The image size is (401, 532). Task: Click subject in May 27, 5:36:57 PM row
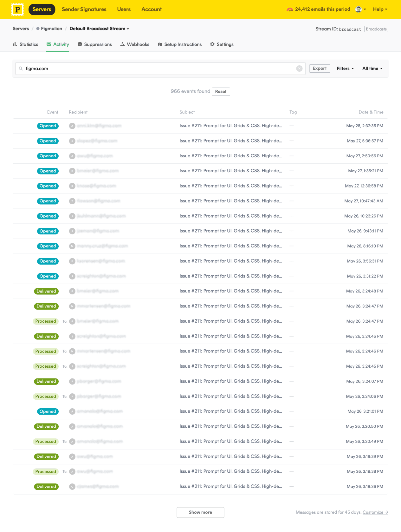(231, 141)
